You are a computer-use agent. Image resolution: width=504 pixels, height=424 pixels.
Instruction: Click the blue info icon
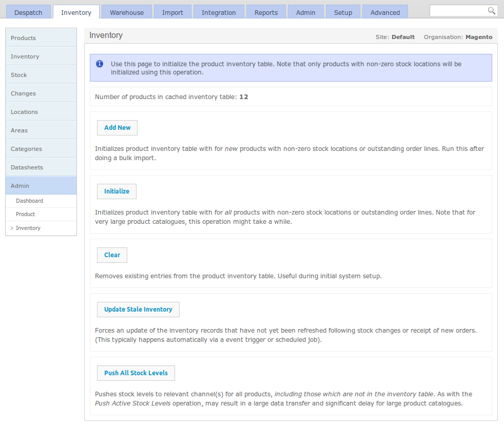pos(100,64)
